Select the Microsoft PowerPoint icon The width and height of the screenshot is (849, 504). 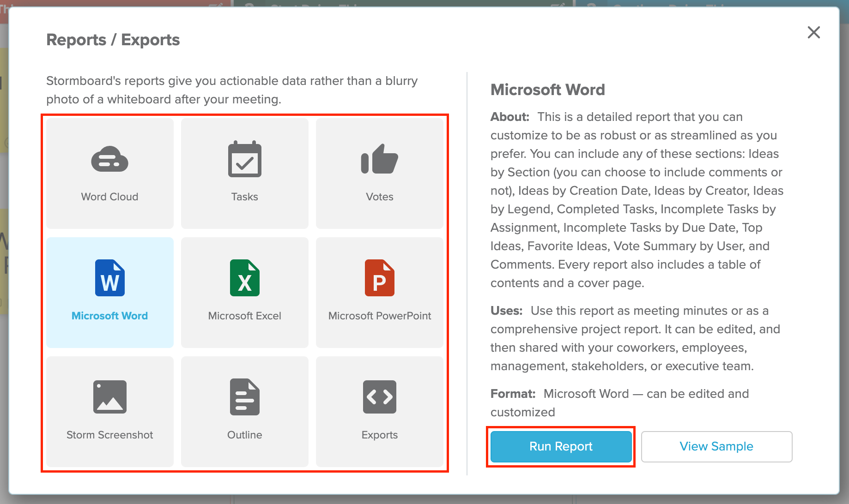(x=380, y=278)
